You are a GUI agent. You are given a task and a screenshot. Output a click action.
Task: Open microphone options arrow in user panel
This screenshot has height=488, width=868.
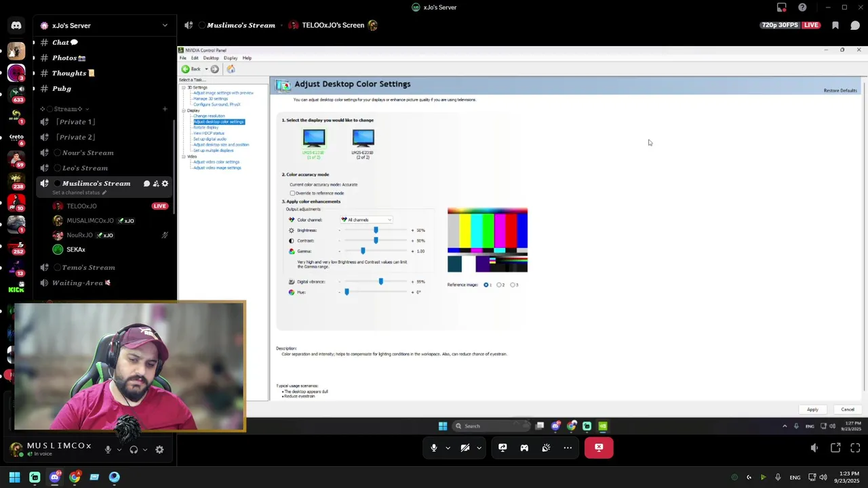click(x=119, y=449)
